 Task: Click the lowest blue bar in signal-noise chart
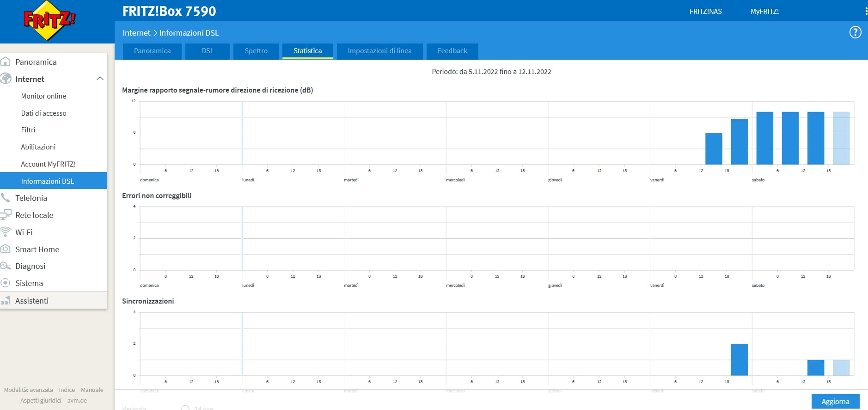click(714, 149)
